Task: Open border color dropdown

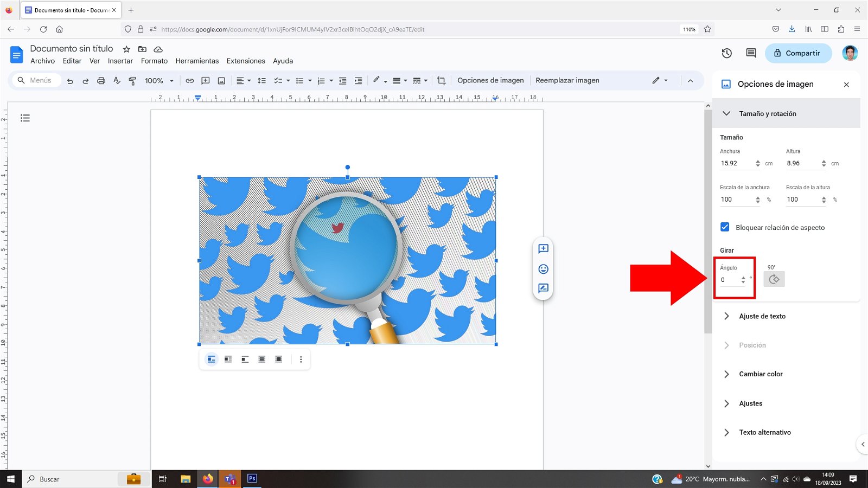Action: [x=380, y=81]
